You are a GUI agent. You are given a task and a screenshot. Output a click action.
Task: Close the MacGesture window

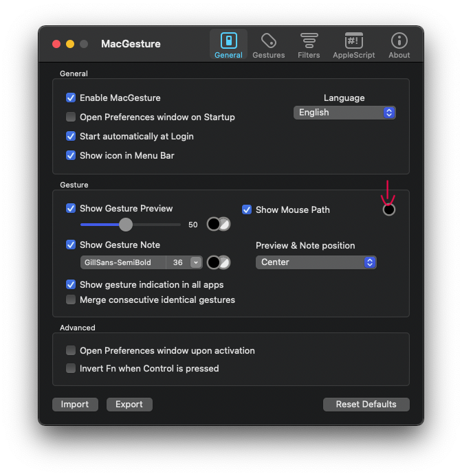(x=56, y=44)
